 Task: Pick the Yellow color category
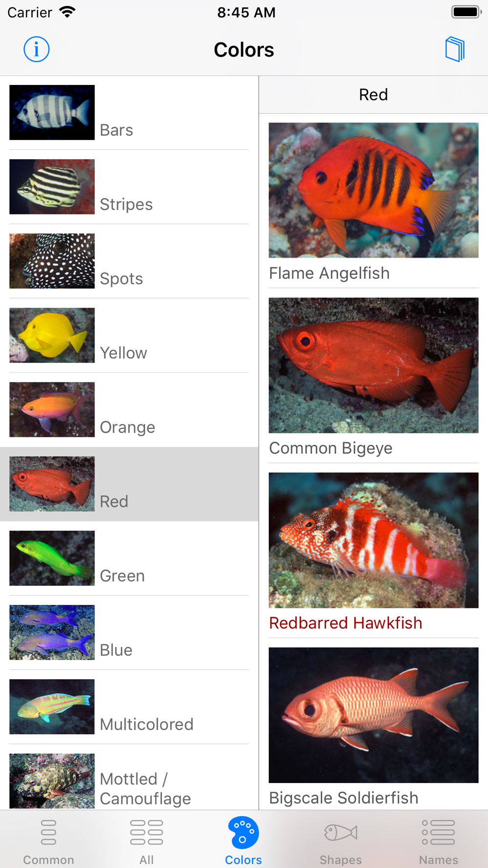[129, 335]
